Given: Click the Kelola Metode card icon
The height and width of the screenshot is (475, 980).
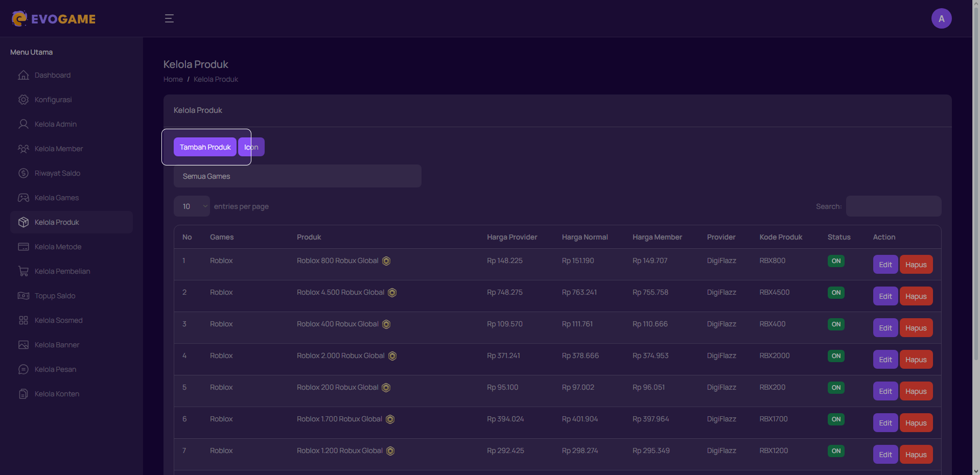Looking at the screenshot, I should pos(24,247).
